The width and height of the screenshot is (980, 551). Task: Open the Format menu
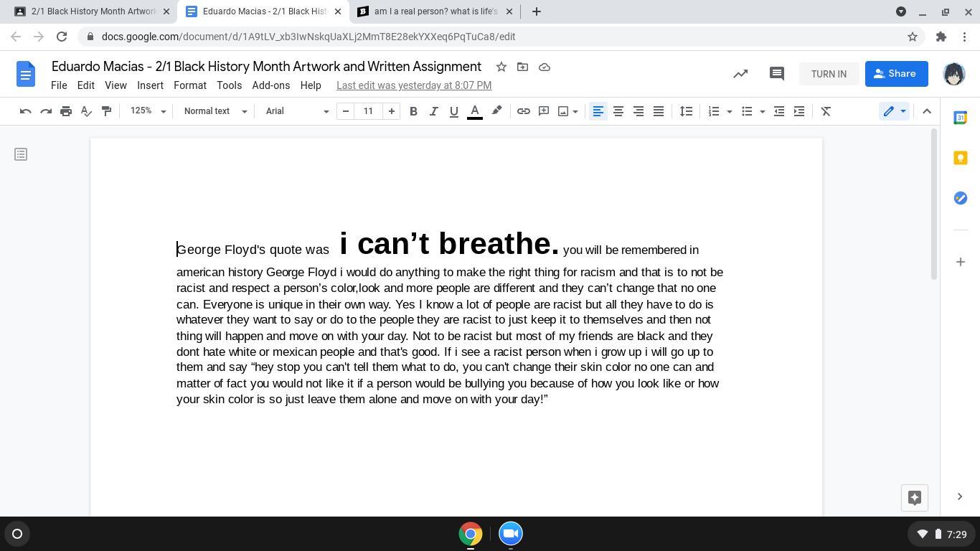click(x=190, y=85)
